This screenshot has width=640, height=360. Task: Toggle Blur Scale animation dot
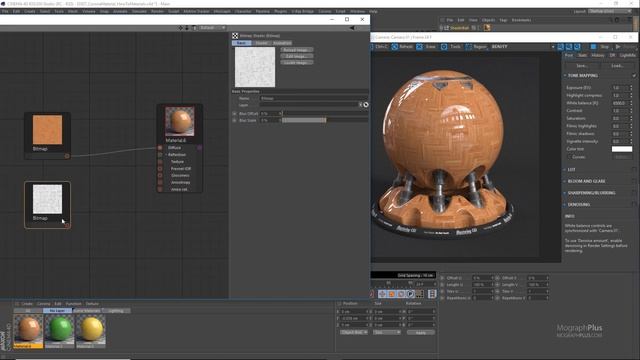(x=235, y=120)
